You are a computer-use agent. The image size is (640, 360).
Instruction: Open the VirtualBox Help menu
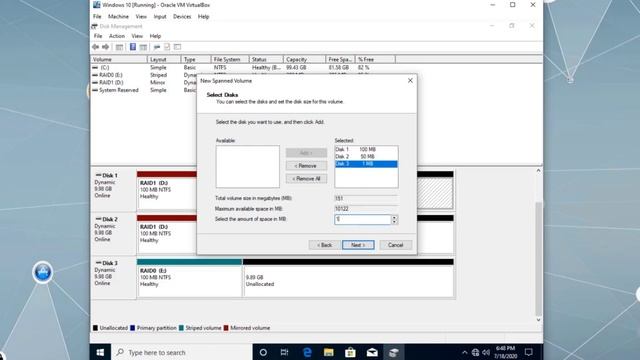click(203, 16)
